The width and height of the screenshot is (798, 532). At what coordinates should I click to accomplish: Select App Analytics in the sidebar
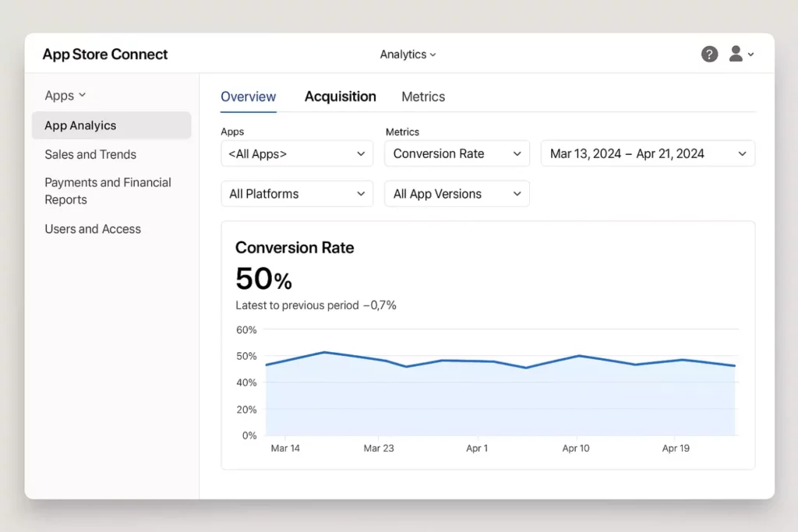click(111, 125)
